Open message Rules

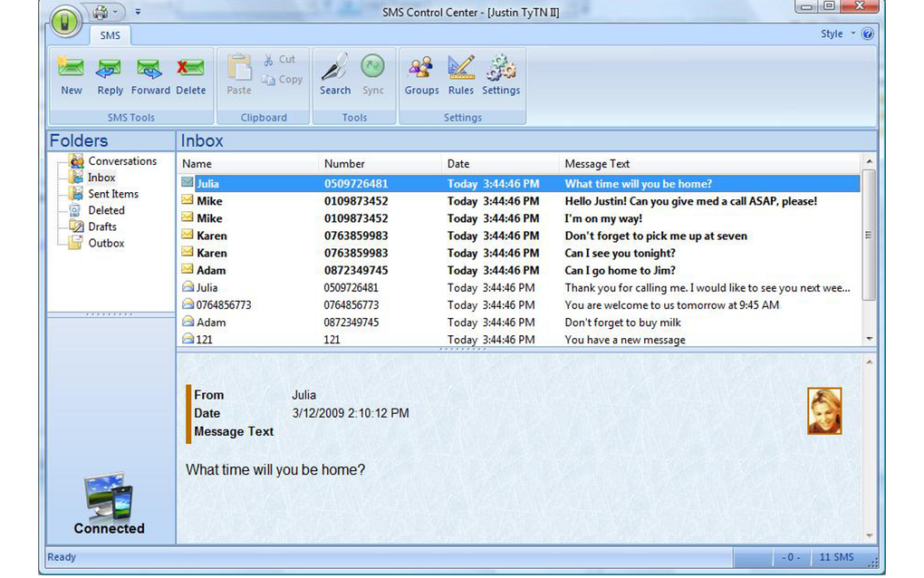(x=461, y=75)
